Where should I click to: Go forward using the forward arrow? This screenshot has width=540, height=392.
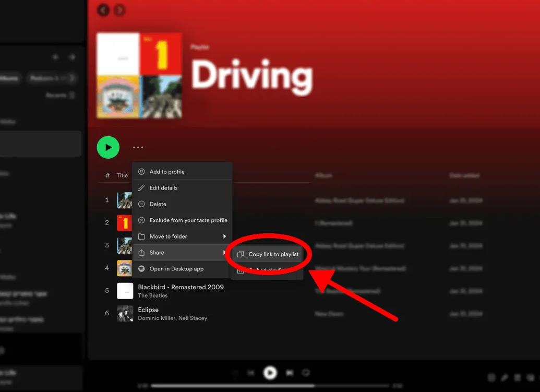click(119, 10)
